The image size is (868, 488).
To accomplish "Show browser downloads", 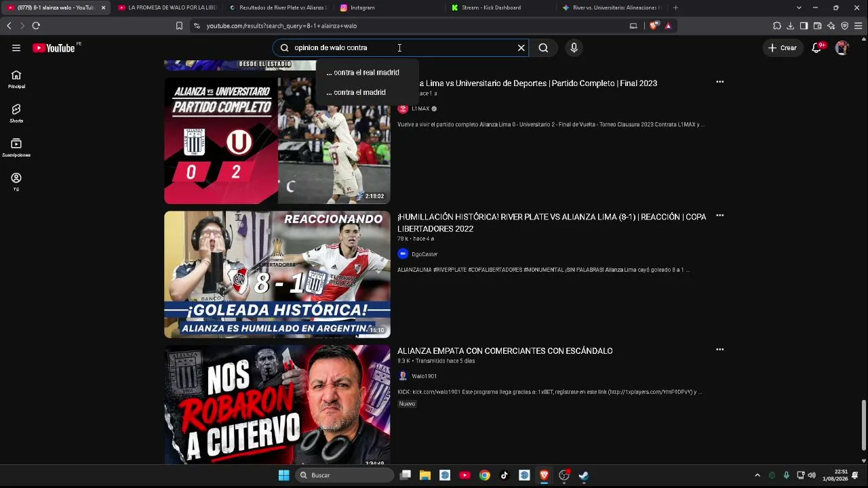I will coord(791,26).
